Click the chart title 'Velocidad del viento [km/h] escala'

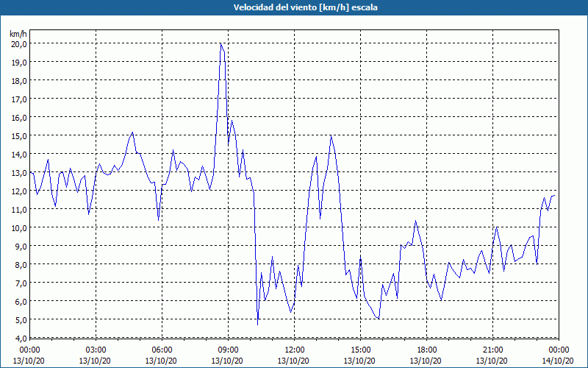click(x=305, y=7)
